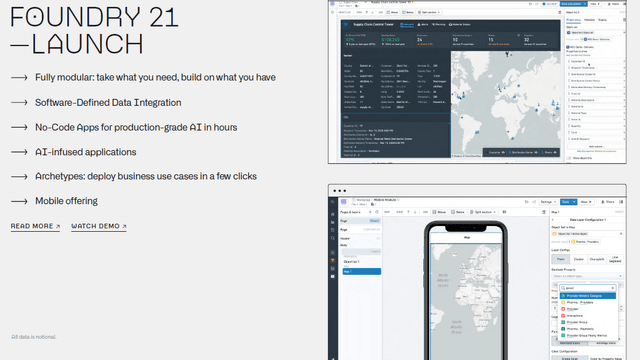
Task: Click the search magnifier in the dark sidebar
Action: tap(333, 238)
